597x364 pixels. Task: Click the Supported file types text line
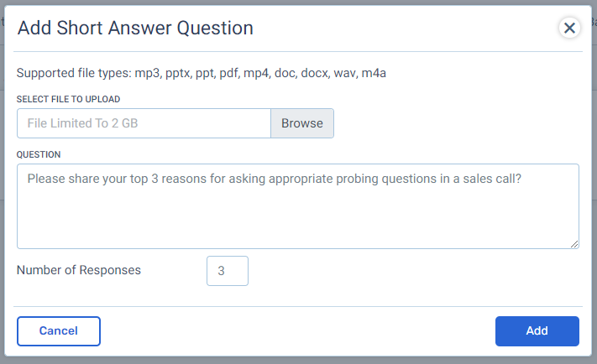click(201, 73)
